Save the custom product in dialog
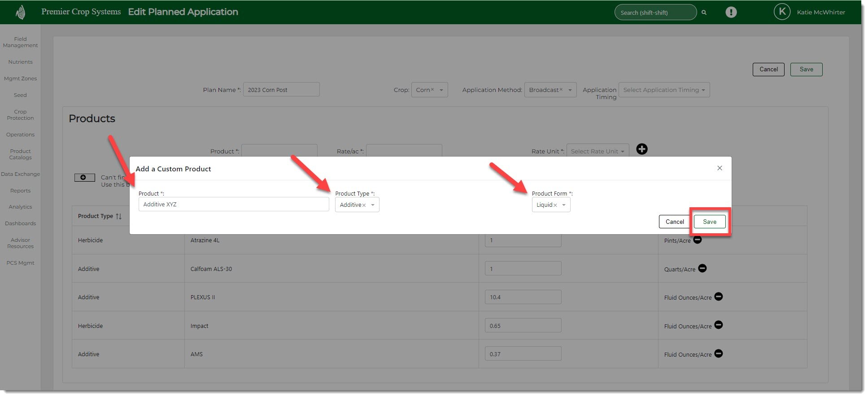Screen dimensions: 868x397 click(x=709, y=222)
